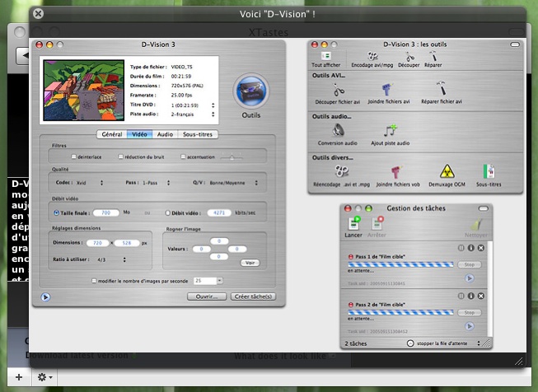Open the Pass 1-Pass dropdown

point(157,183)
